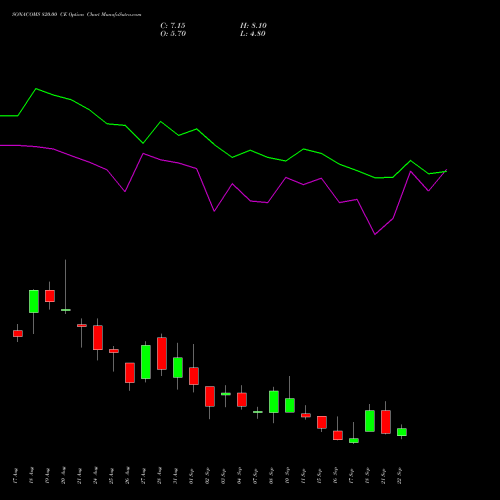This screenshot has width=500, height=500.
Task: Click the 24 Aug date axis label
Action: 95,476
